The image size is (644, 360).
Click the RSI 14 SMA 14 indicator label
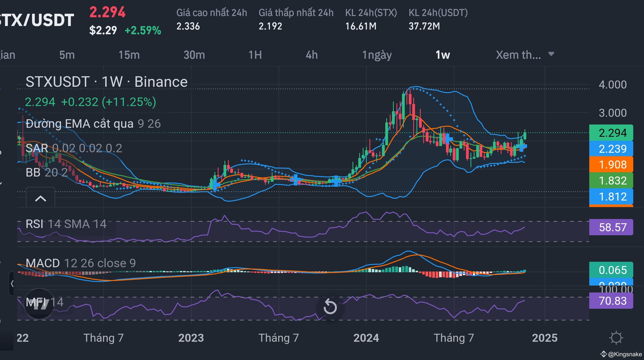point(66,224)
